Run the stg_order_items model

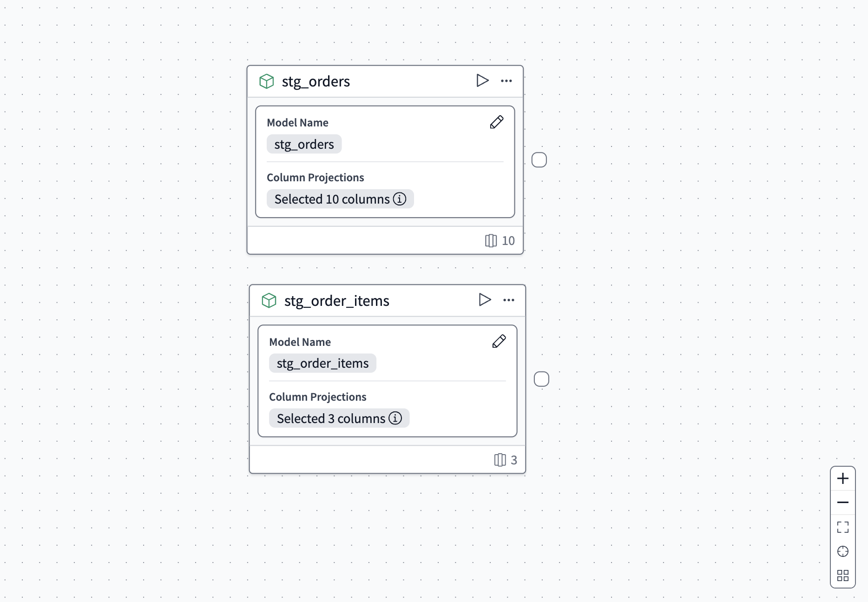pyautogui.click(x=485, y=300)
